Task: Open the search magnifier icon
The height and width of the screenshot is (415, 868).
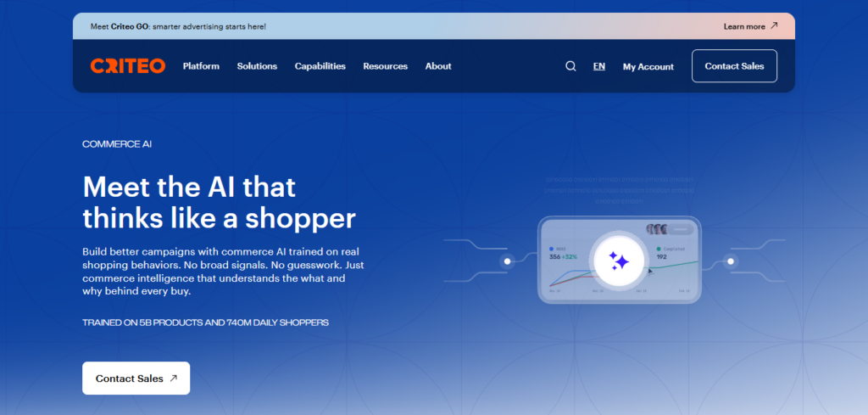Action: pos(570,66)
